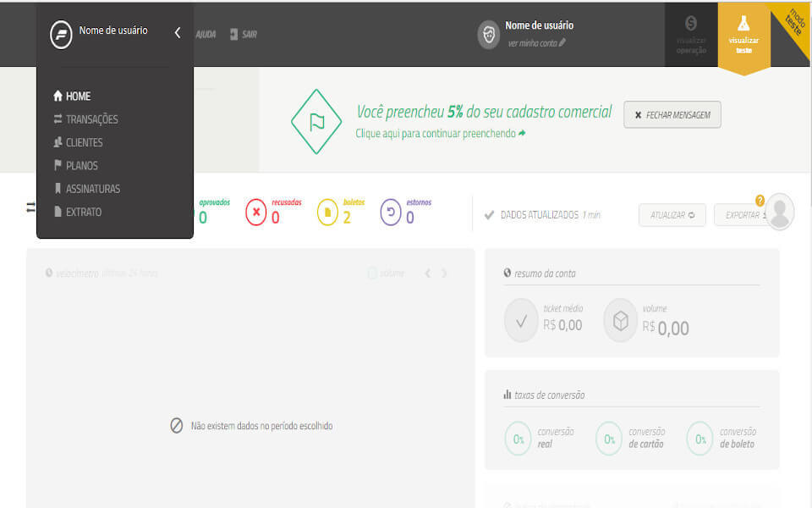Click the green flag diamond icon
This screenshot has height=508, width=812.
coord(315,122)
